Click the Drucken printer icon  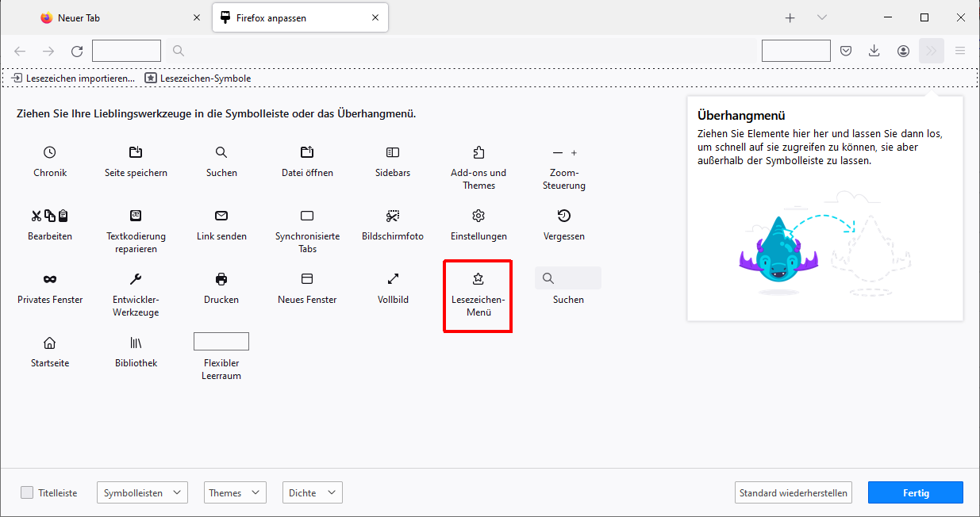click(x=221, y=279)
